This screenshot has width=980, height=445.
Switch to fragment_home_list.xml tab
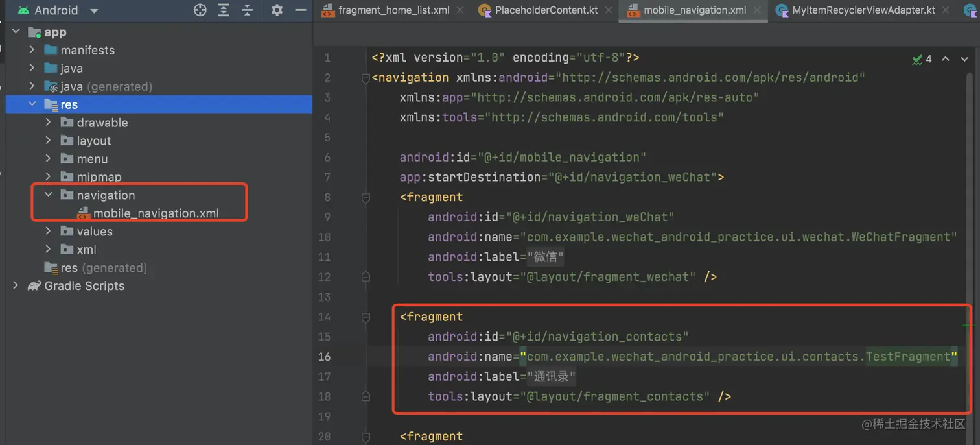click(394, 10)
